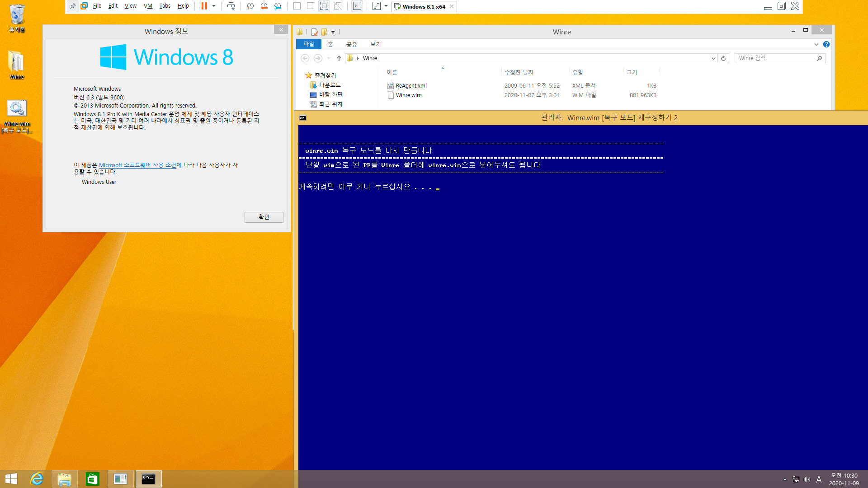The image size is (868, 488).
Task: Pin the VMware toolbar with the pushpin
Action: point(73,6)
